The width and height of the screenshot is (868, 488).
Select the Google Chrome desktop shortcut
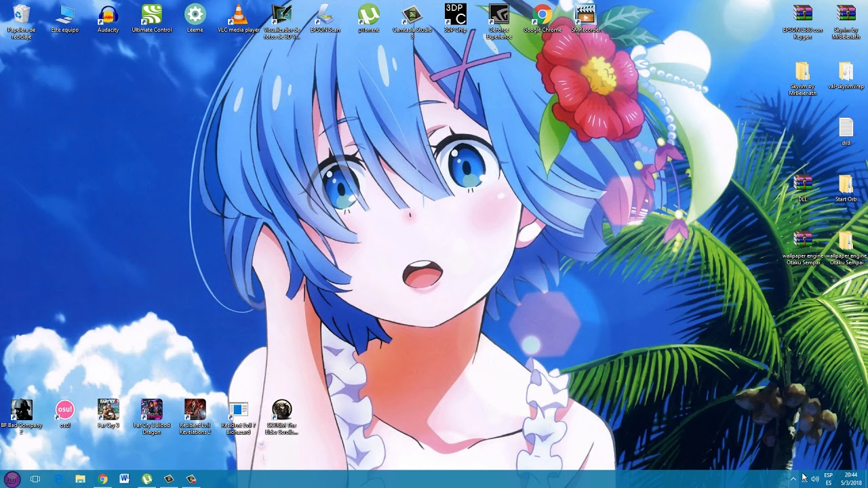pos(542,19)
